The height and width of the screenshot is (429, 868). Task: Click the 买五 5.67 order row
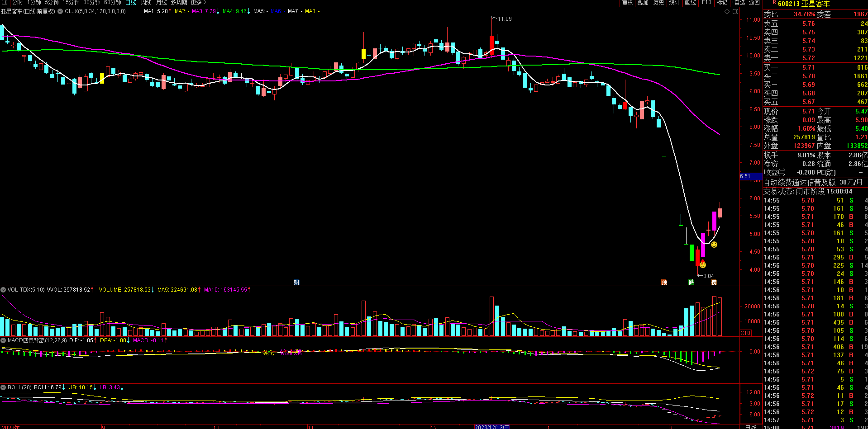(x=816, y=102)
